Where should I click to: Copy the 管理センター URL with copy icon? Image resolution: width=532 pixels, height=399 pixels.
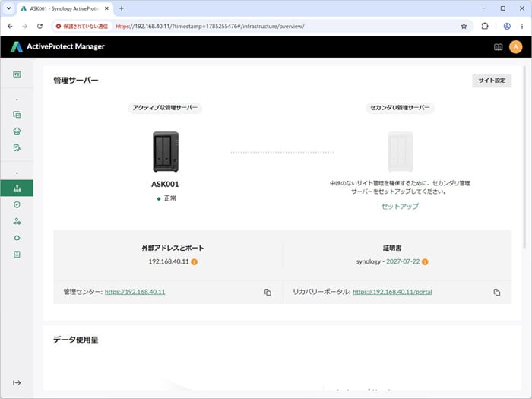[x=268, y=292]
